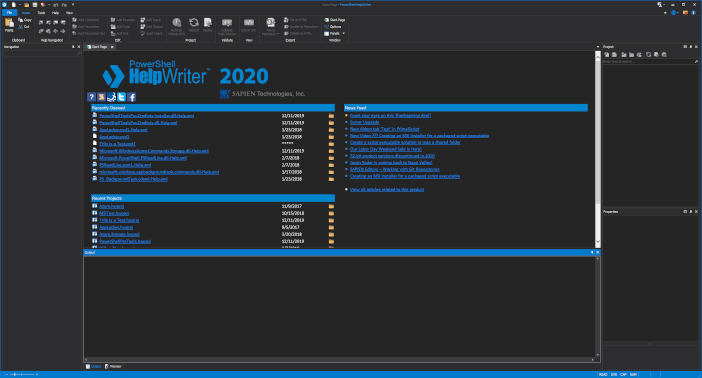The width and height of the screenshot is (702, 378).
Task: Click the Copy button in Clipboard group
Action: coord(25,20)
